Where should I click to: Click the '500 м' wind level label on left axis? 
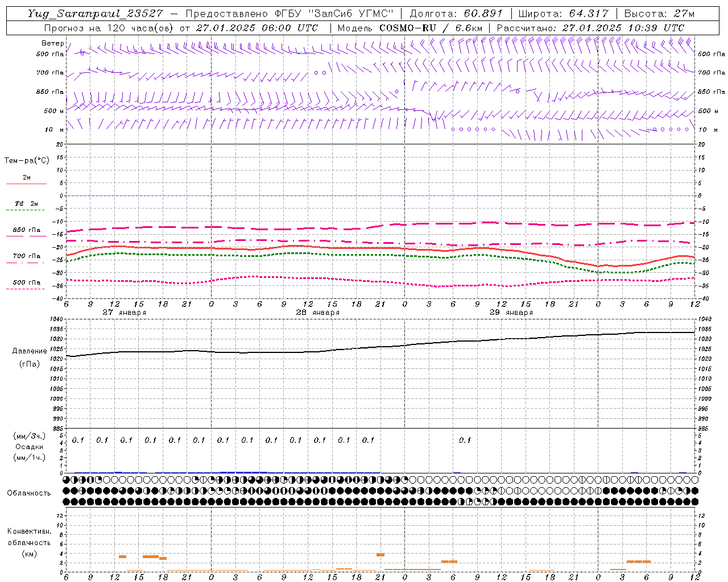click(54, 111)
